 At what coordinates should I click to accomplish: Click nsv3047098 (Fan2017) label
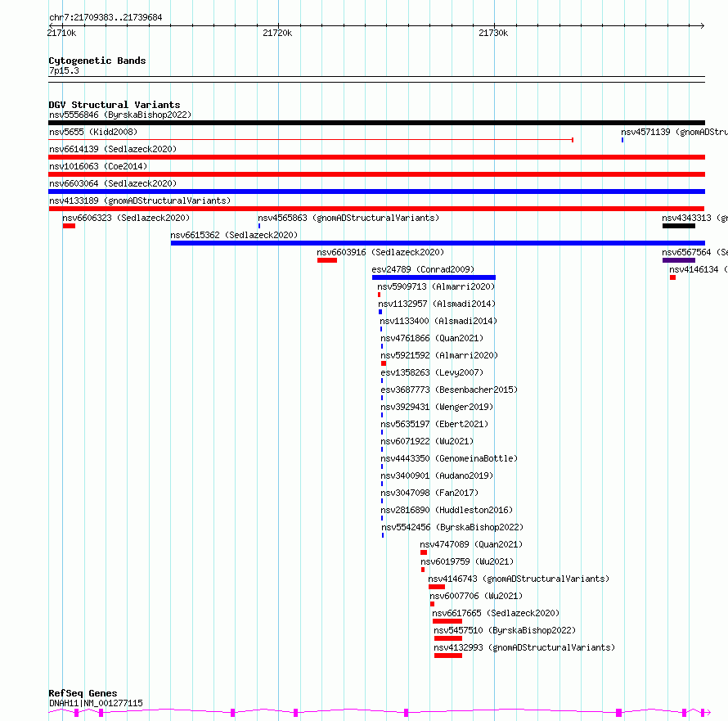point(429,493)
